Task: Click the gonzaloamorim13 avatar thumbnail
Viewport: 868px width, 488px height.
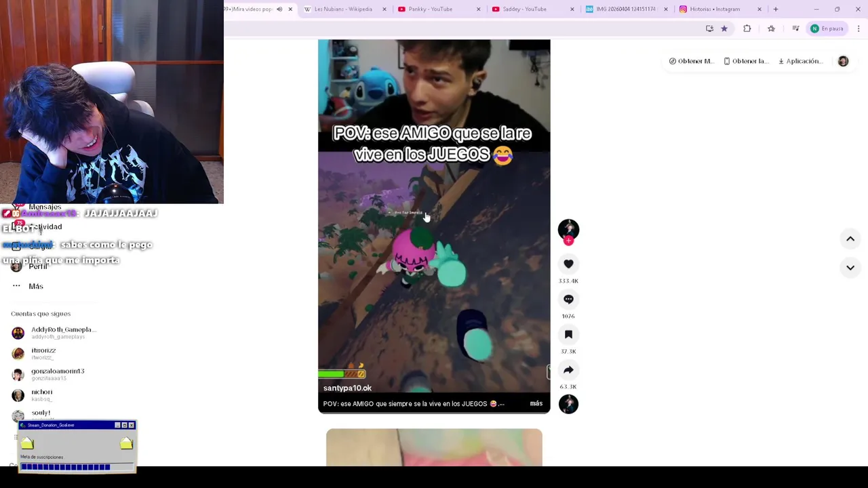Action: 18,374
